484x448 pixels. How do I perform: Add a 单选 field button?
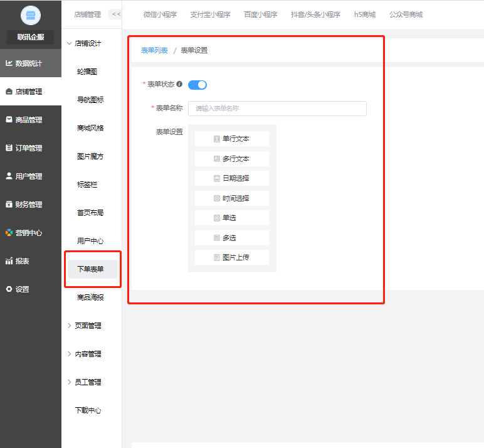click(232, 218)
